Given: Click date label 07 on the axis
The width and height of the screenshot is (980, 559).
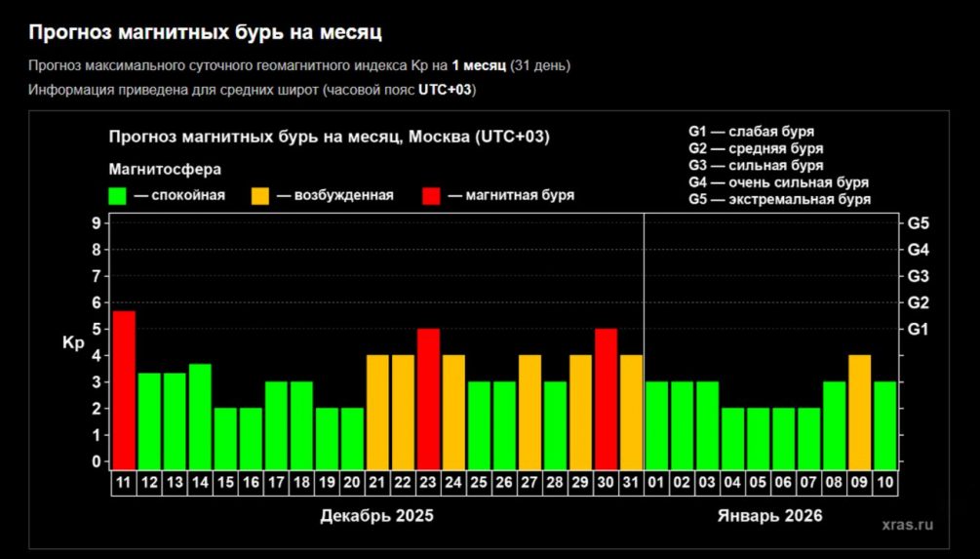Looking at the screenshot, I should point(808,483).
